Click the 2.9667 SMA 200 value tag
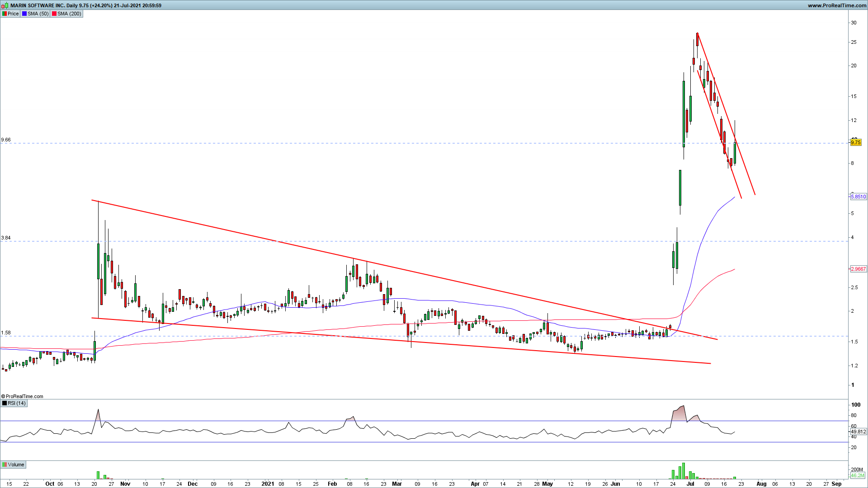 859,269
